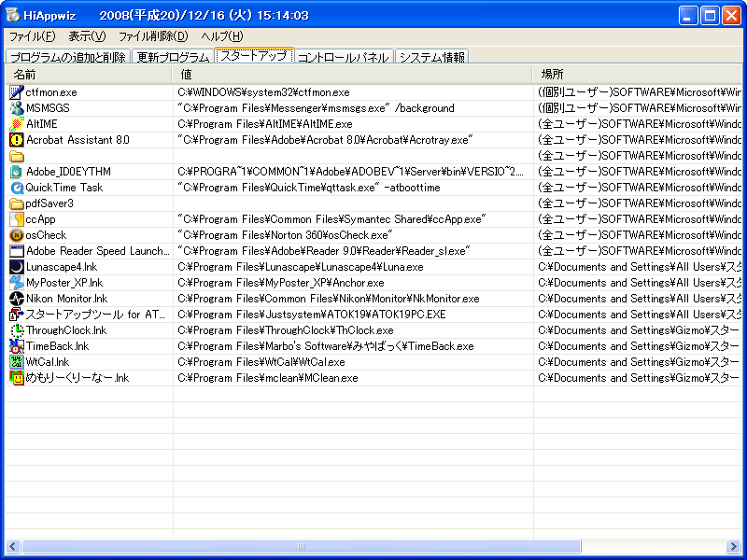
Task: Select the ThroughClock.lnk clock icon
Action: click(x=17, y=330)
